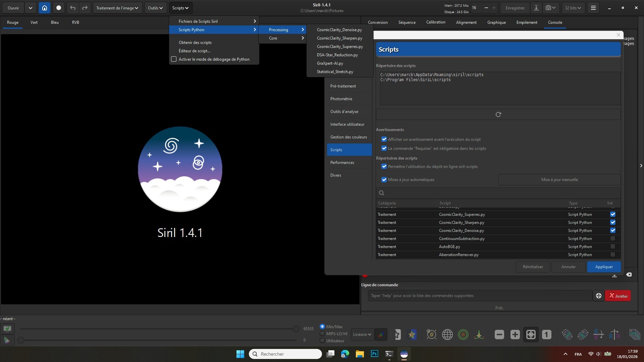Toggle Mises à jour automatiques checkbox

pos(384,180)
